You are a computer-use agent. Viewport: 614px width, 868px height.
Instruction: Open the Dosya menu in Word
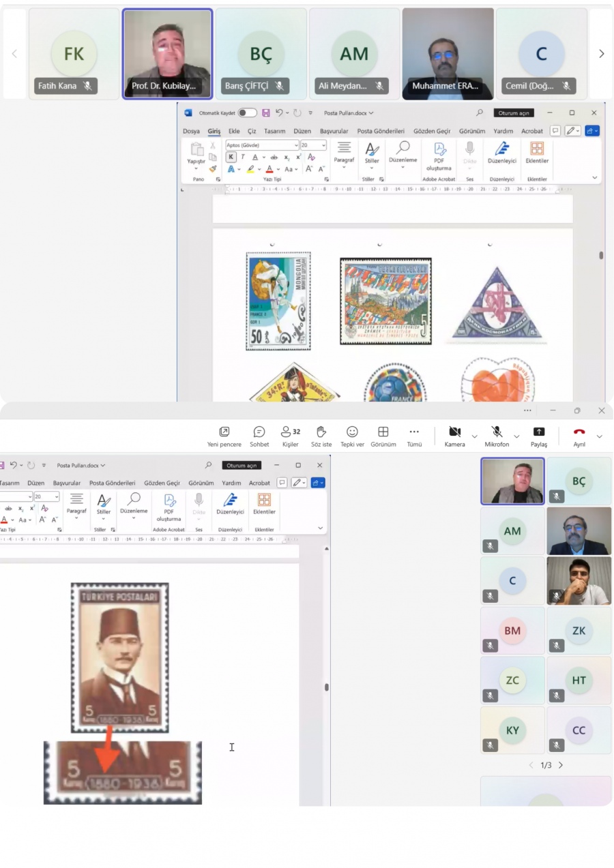(x=191, y=131)
